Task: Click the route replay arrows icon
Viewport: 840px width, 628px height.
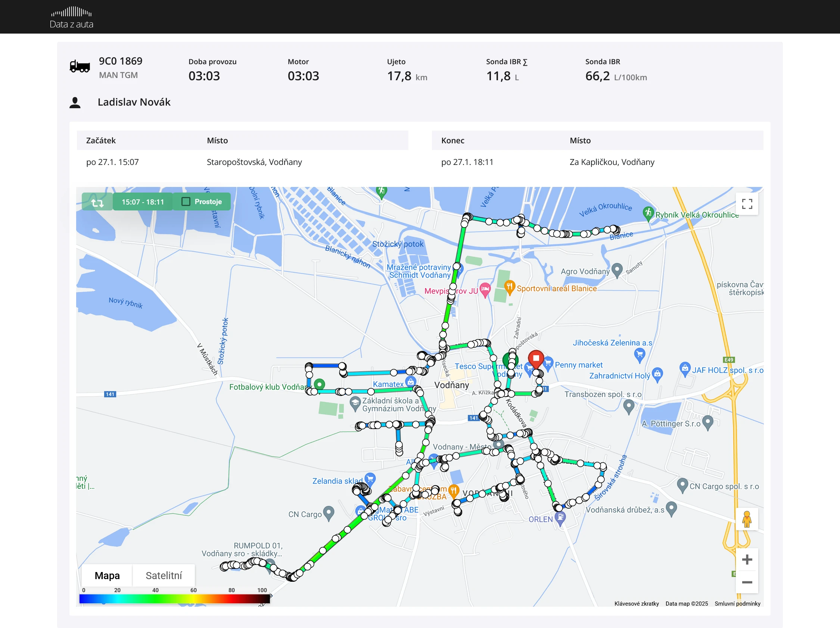Action: (97, 202)
